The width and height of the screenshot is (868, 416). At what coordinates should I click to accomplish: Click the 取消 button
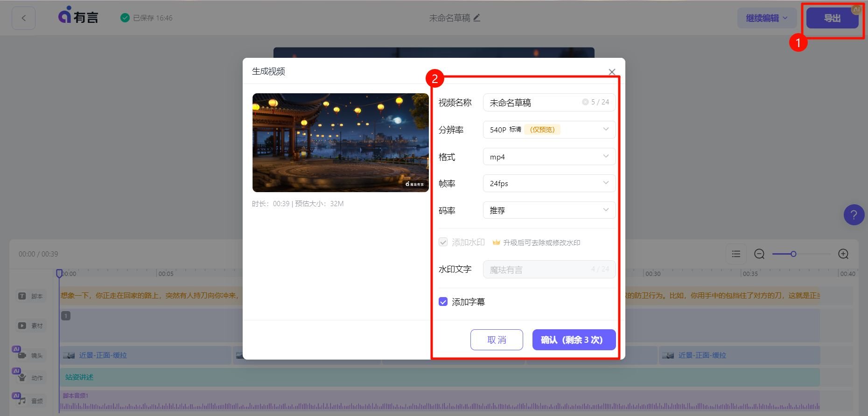(497, 340)
